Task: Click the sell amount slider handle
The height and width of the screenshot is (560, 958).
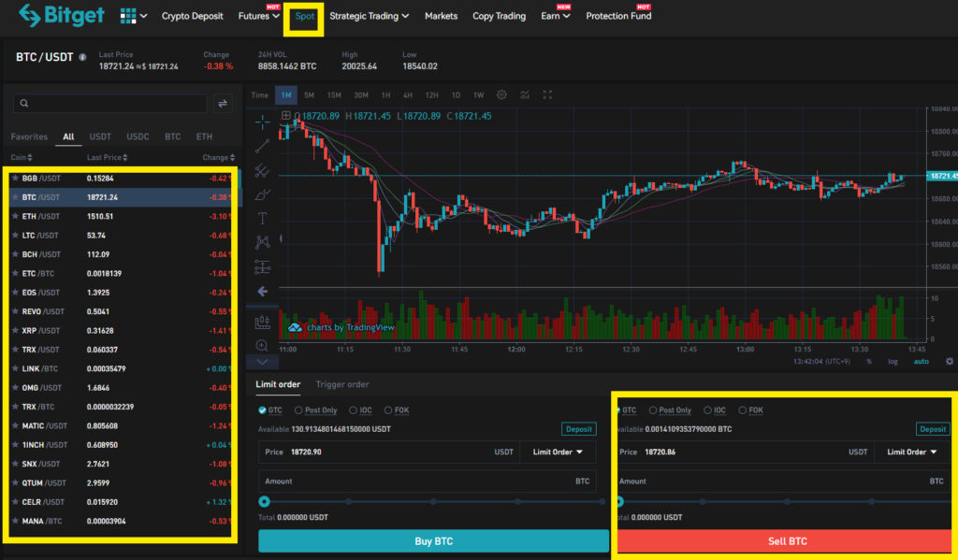Action: (619, 501)
